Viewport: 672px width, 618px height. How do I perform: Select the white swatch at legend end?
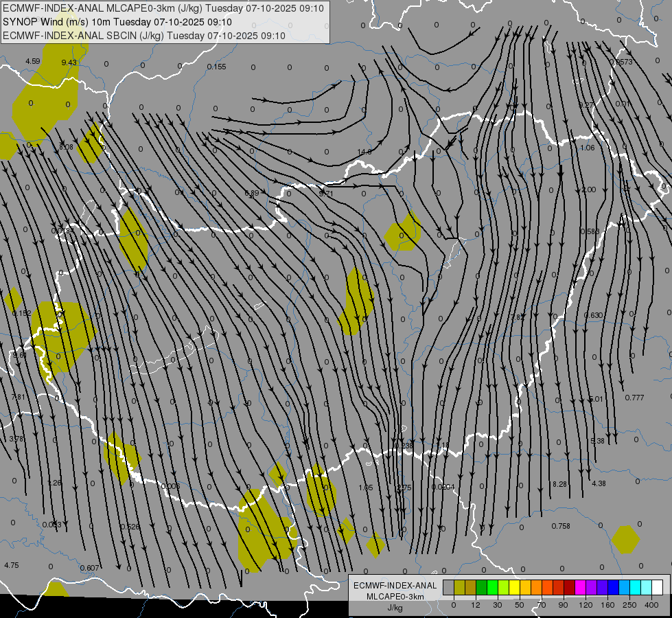[657, 588]
